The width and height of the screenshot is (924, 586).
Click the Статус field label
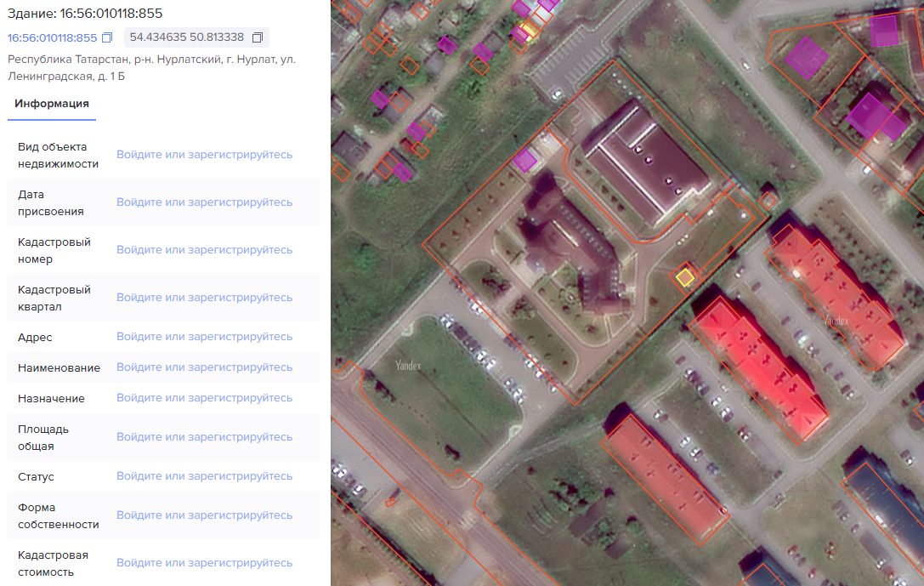(x=36, y=477)
